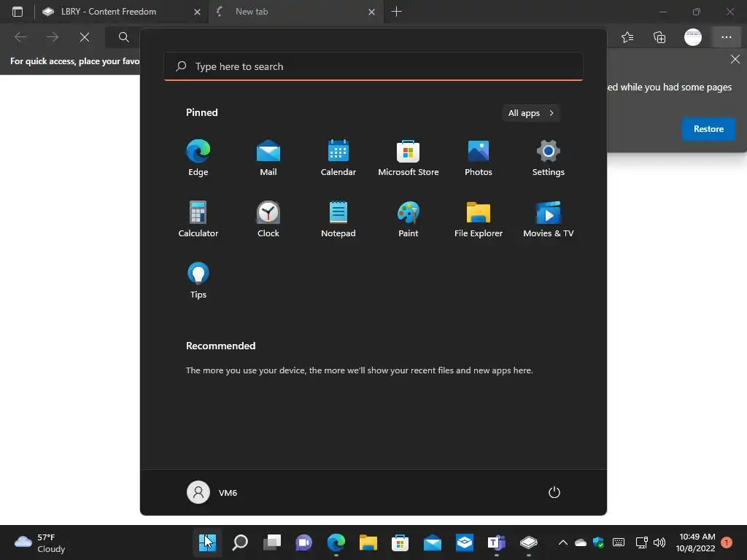Open the pinned Calendar app

pyautogui.click(x=338, y=157)
